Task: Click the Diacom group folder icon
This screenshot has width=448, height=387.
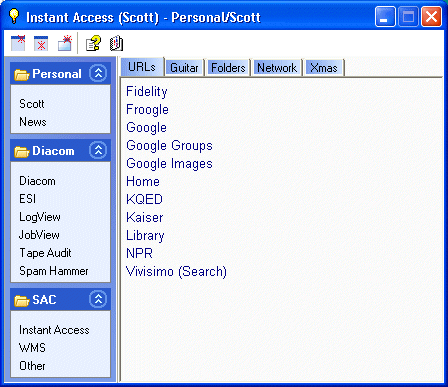Action: coord(22,152)
